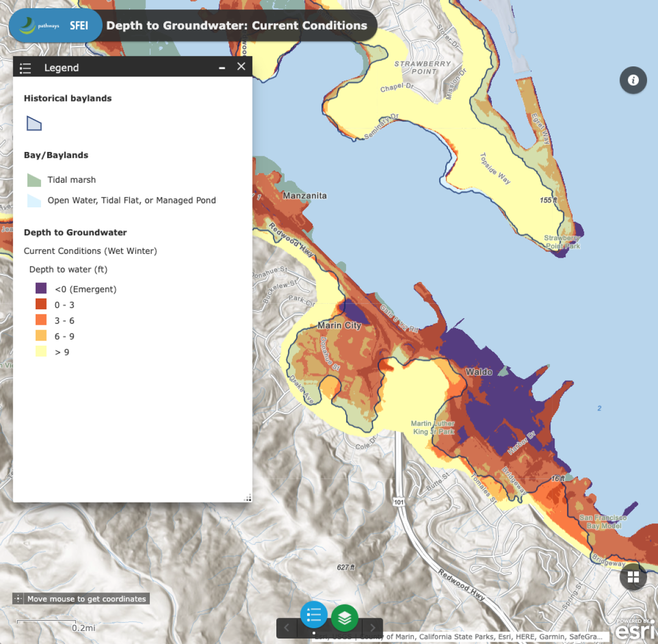Screen dimensions: 658x644
Task: Click the map attribution text
Action: tap(493, 636)
